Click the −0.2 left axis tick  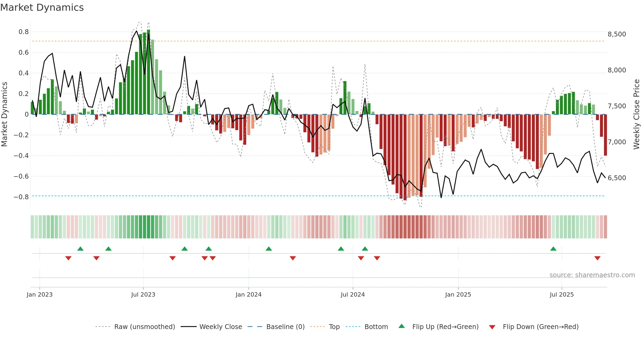pos(21,135)
